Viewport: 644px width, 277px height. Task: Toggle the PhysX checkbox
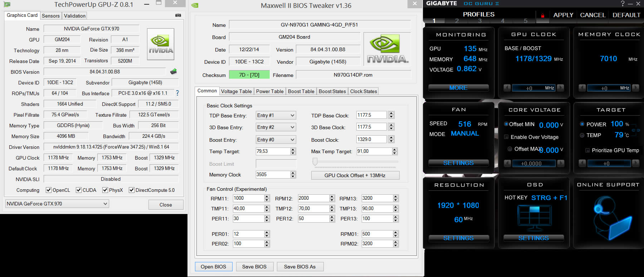[x=105, y=190]
